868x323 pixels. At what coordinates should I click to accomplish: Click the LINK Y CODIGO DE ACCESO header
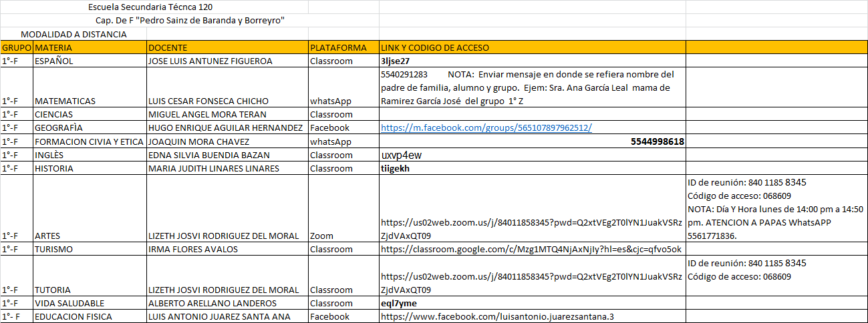pyautogui.click(x=532, y=47)
